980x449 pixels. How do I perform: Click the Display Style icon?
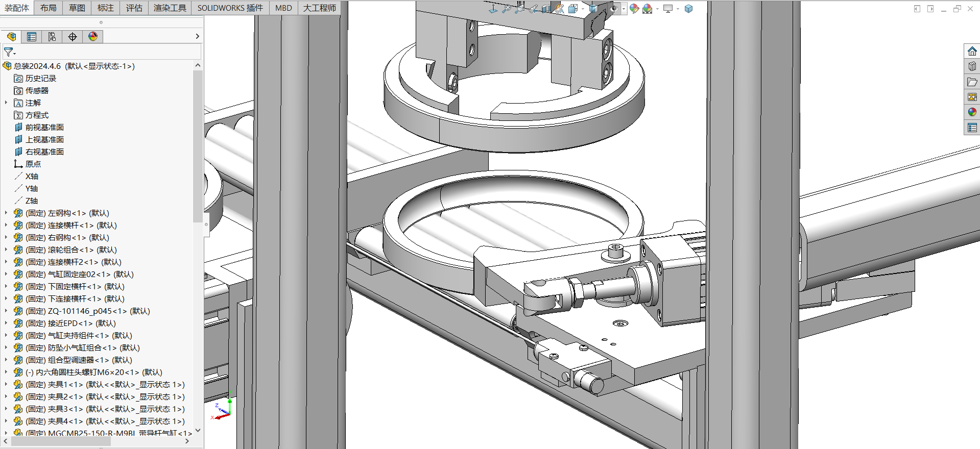coord(593,9)
